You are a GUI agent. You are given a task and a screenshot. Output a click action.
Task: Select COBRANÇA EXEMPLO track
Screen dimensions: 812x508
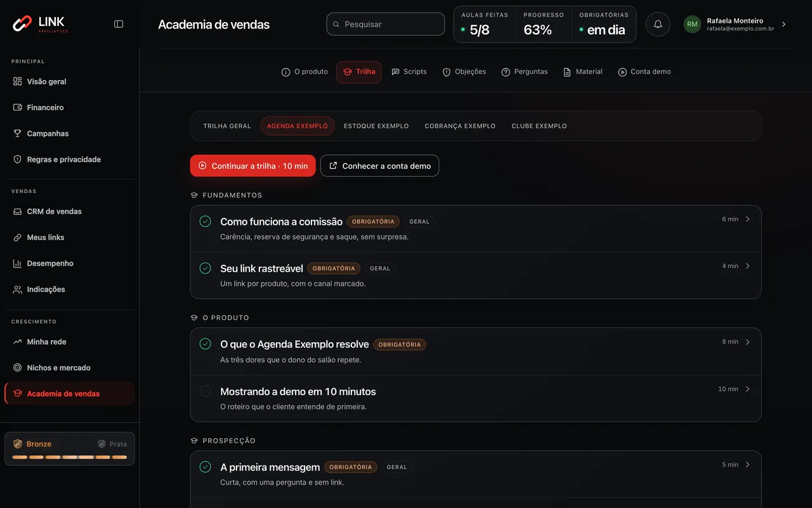tap(460, 126)
